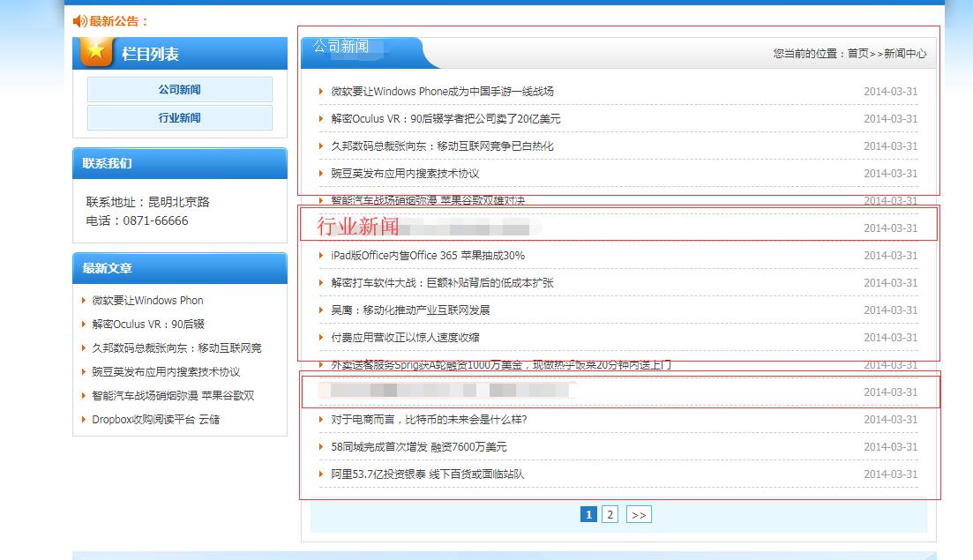Screen dimensions: 973x560
Task: Select current page 1 in pagination
Action: [x=588, y=515]
